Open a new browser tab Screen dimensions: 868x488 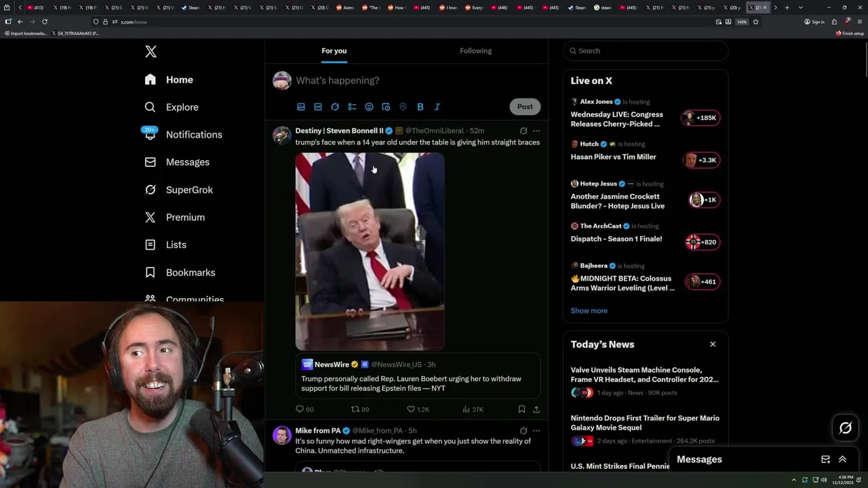tap(787, 7)
